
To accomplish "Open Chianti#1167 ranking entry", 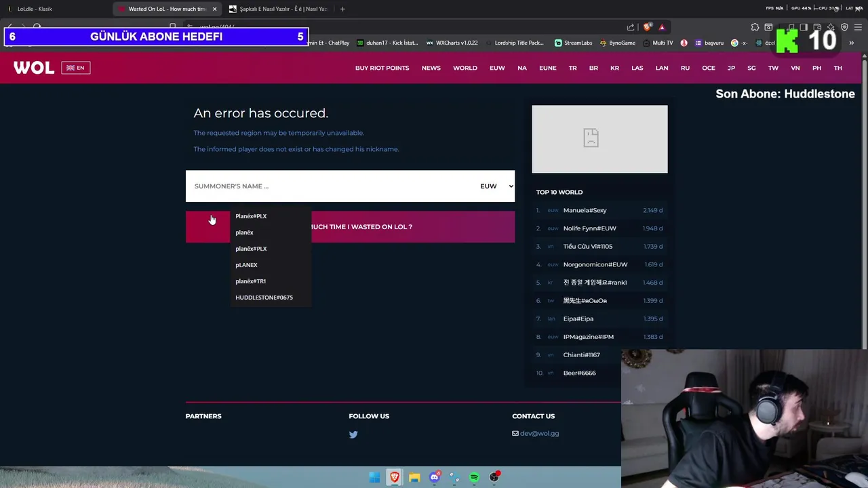I will pyautogui.click(x=581, y=354).
